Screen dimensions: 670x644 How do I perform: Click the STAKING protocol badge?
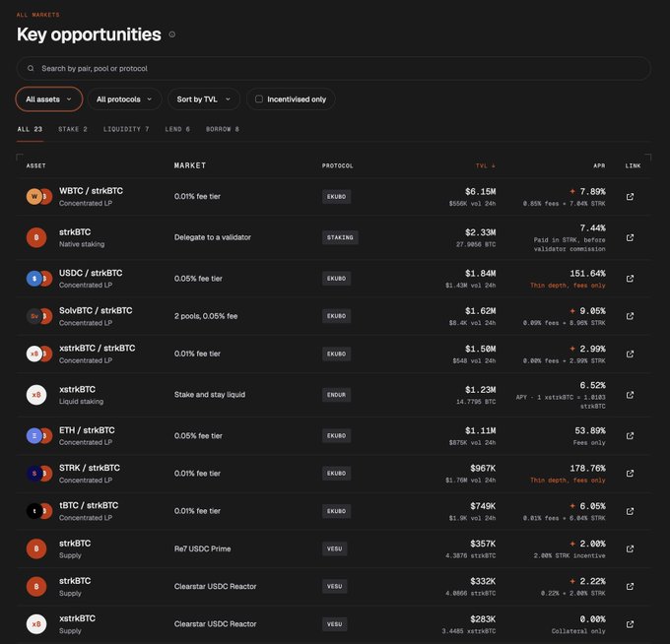(340, 237)
